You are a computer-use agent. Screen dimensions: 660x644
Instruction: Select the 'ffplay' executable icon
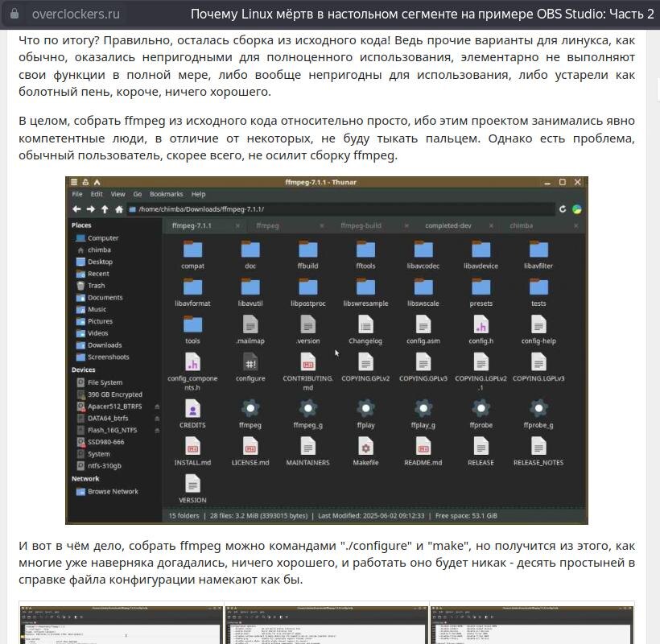(365, 408)
